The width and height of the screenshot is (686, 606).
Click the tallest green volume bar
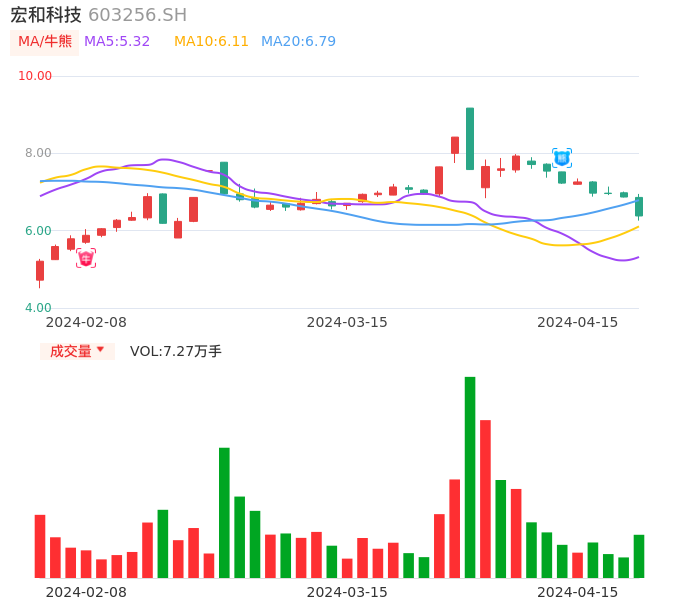(470, 477)
